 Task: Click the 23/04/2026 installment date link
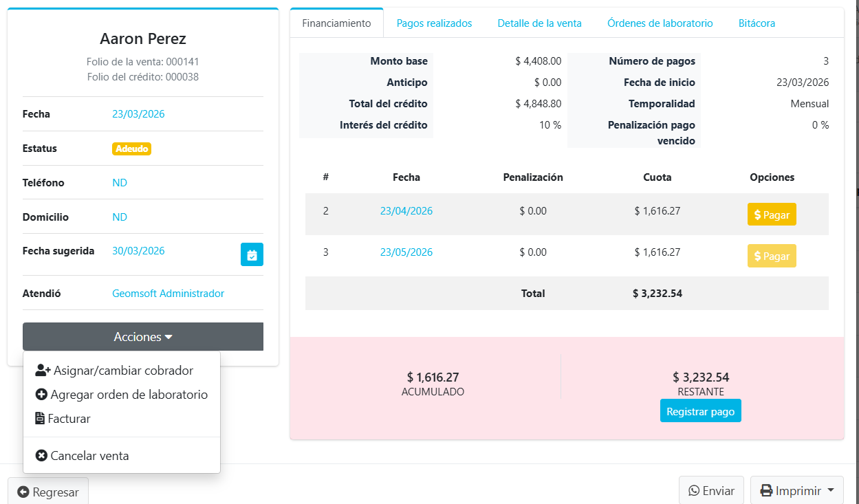(406, 211)
